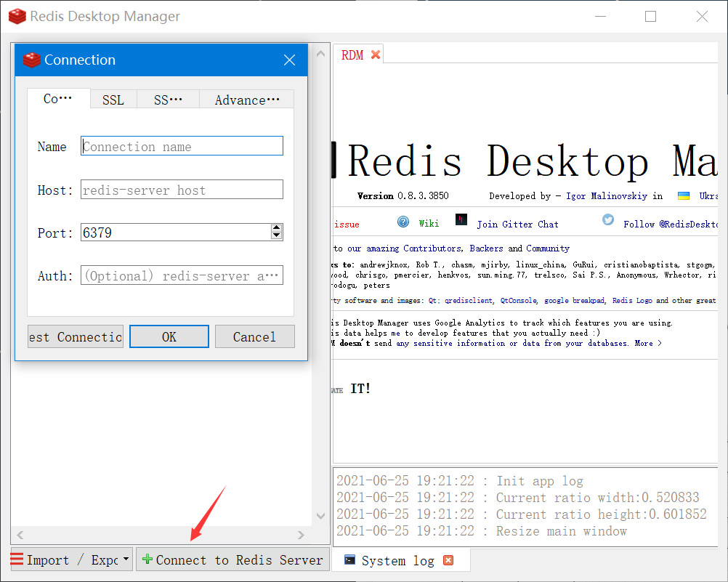Open the Import / Export dropdown arrow
Viewport: 728px width, 582px height.
tap(126, 559)
